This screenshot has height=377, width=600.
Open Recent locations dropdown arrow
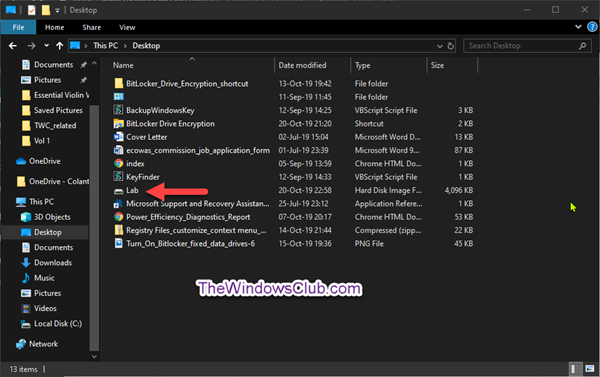46,46
